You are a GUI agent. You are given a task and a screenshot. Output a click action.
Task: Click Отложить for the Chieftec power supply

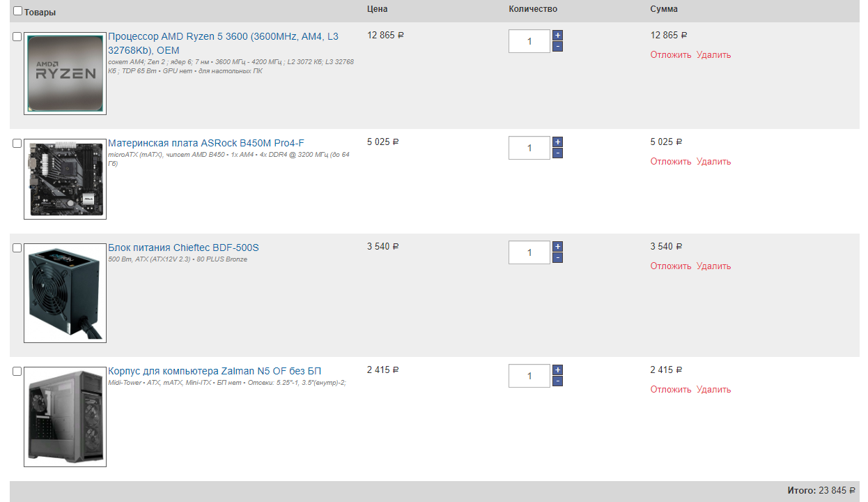click(x=670, y=266)
